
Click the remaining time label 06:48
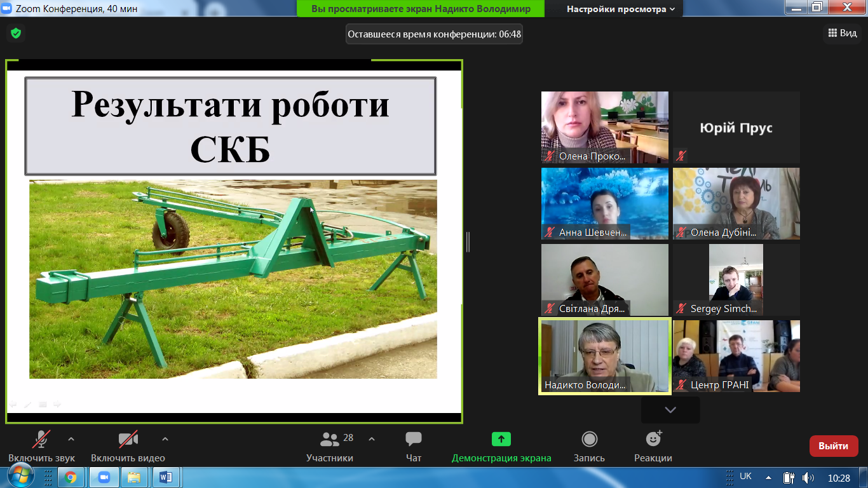click(x=434, y=34)
